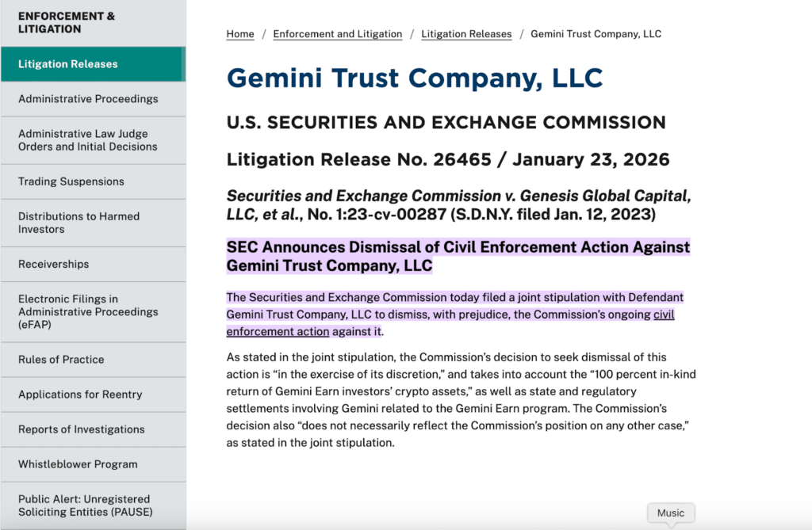Click the Gemini Trust Company, LLC breadcrumb text
The height and width of the screenshot is (530, 812).
(594, 34)
